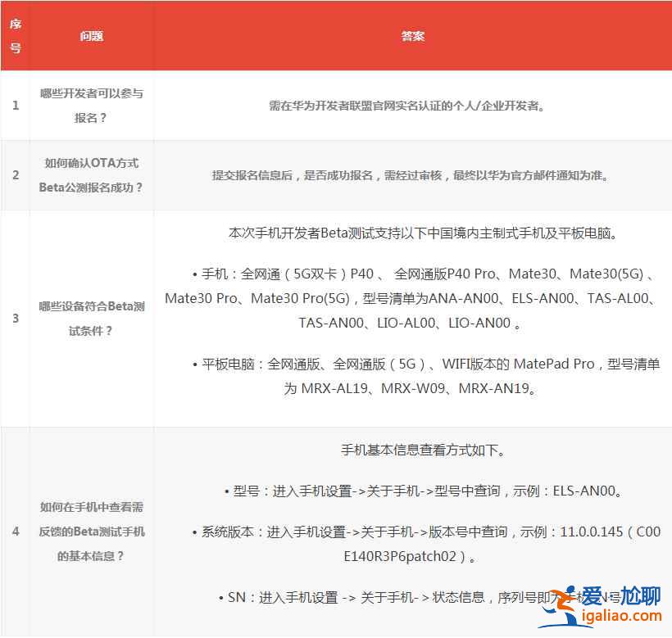This screenshot has width=672, height=638.
Task: Click line 本次手机开发者Beta测试支持以下
Action: pos(424,233)
